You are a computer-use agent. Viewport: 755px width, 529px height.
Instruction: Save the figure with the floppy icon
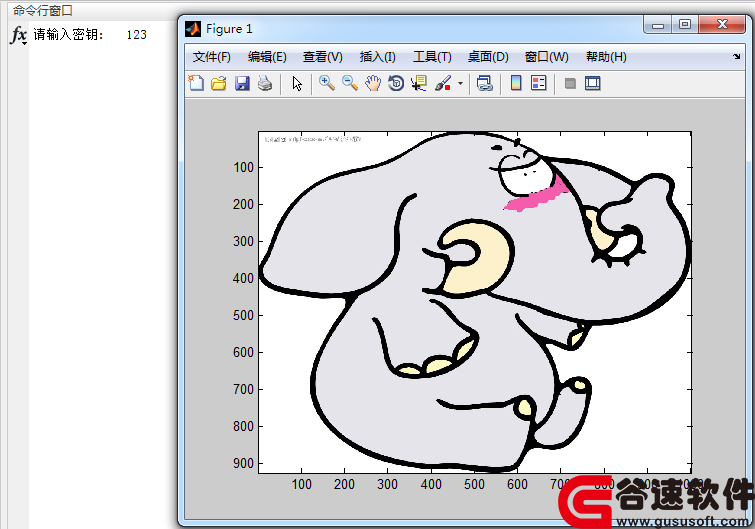point(242,83)
